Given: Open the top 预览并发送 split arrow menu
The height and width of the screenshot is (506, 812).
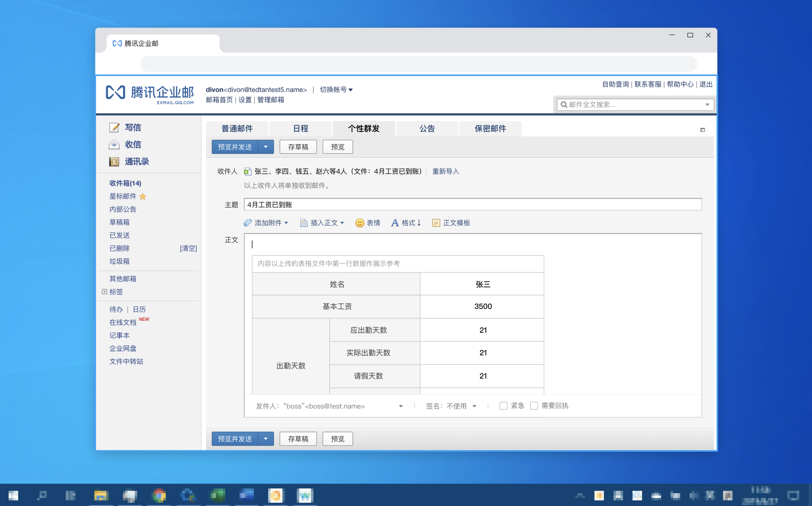Looking at the screenshot, I should tap(266, 147).
